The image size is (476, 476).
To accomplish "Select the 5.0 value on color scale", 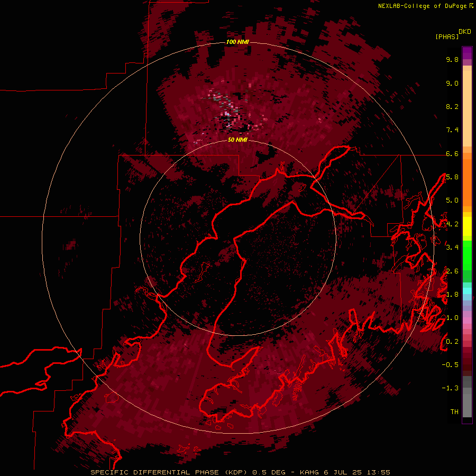I will tap(452, 200).
